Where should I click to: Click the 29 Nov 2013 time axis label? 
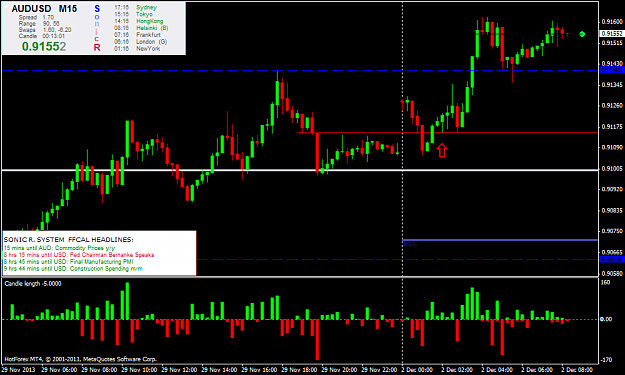pyautogui.click(x=18, y=370)
